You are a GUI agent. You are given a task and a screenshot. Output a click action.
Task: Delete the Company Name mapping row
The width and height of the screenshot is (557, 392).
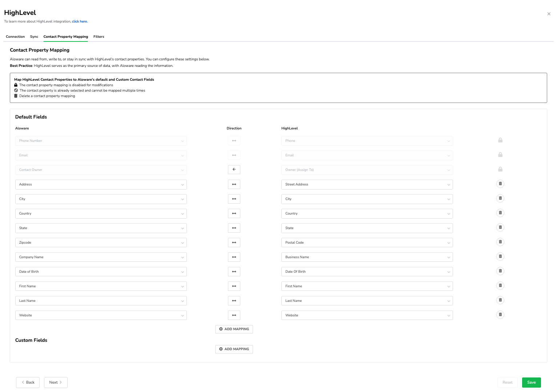500,257
